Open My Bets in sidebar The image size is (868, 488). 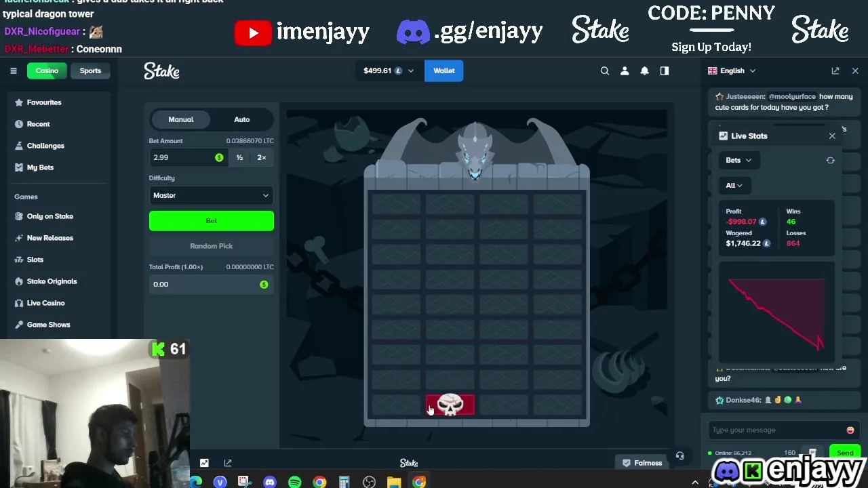coord(40,167)
